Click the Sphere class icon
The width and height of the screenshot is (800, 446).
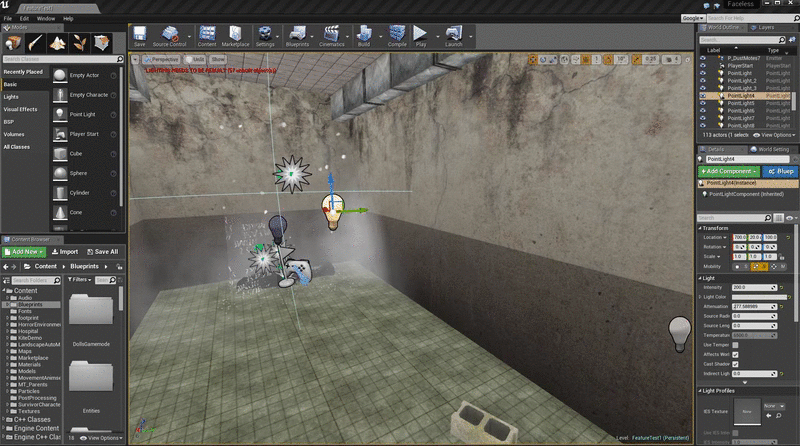point(60,174)
